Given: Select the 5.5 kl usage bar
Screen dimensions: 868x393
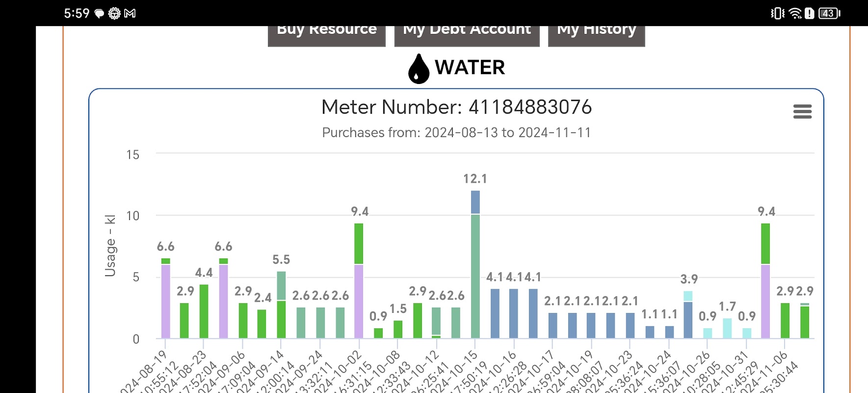Looking at the screenshot, I should click(x=281, y=305).
